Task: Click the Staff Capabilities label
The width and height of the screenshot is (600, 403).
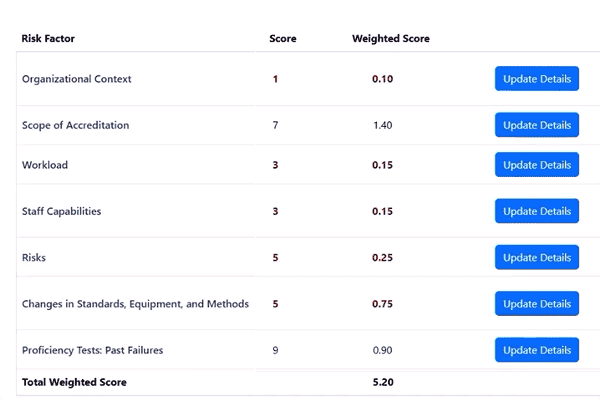Action: coord(61,211)
